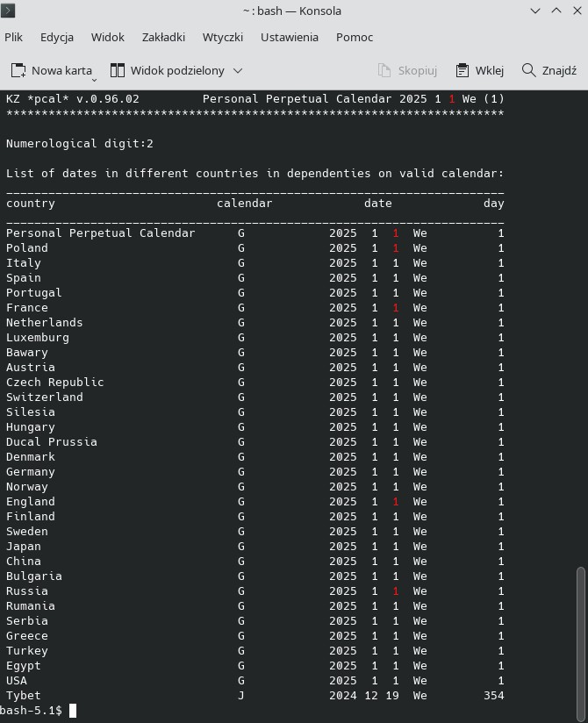The image size is (588, 723).
Task: Open the Plik menu
Action: click(14, 37)
